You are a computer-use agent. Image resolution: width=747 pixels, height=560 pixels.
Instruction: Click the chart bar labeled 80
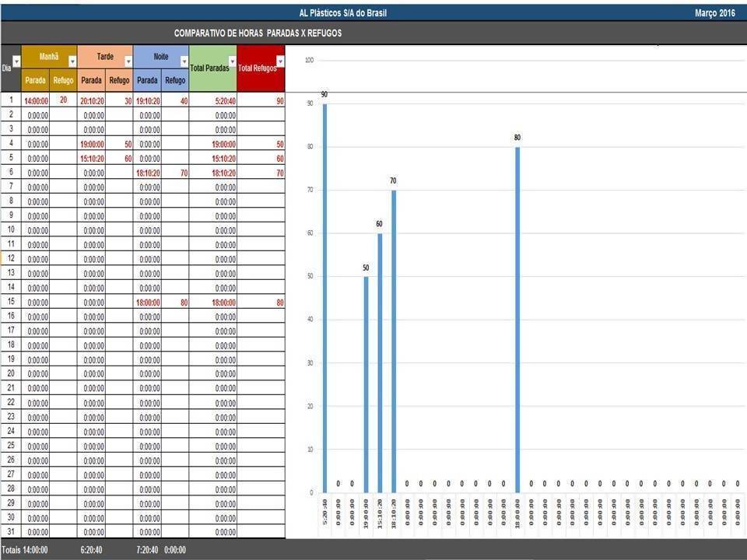(517, 319)
